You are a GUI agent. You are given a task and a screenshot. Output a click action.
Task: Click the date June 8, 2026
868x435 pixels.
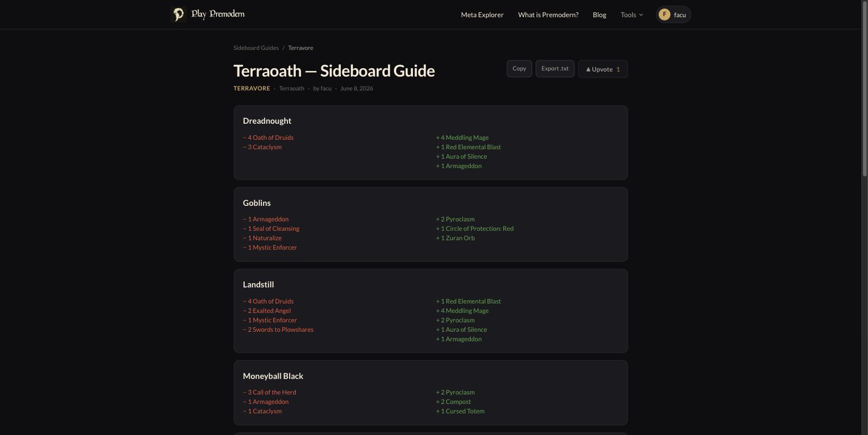click(x=357, y=88)
